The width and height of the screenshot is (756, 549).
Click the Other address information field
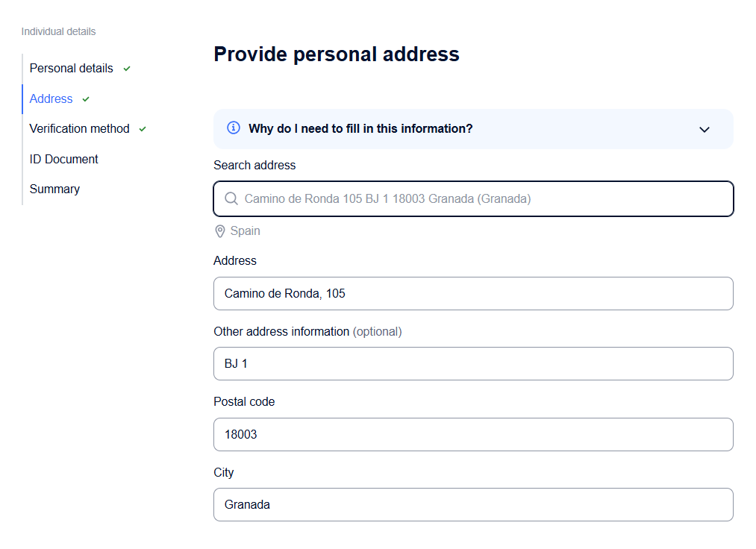point(473,363)
